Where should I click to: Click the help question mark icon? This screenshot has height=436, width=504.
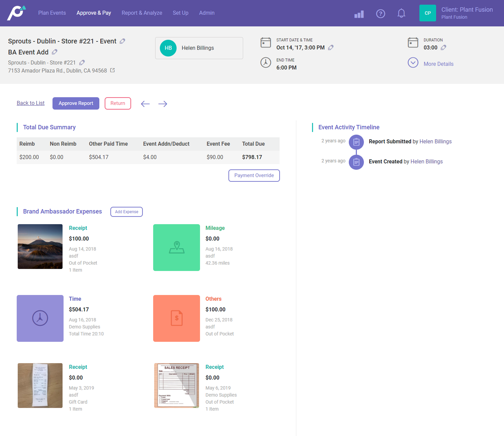(380, 13)
